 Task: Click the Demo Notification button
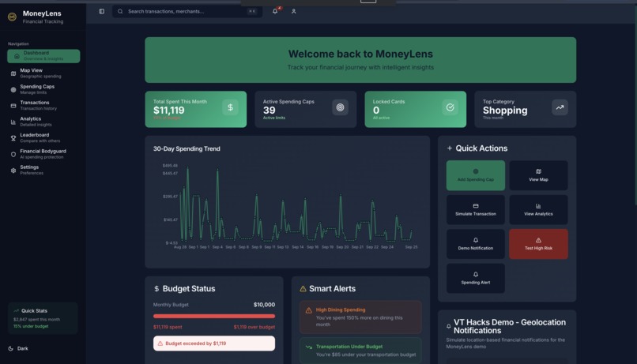tap(476, 244)
